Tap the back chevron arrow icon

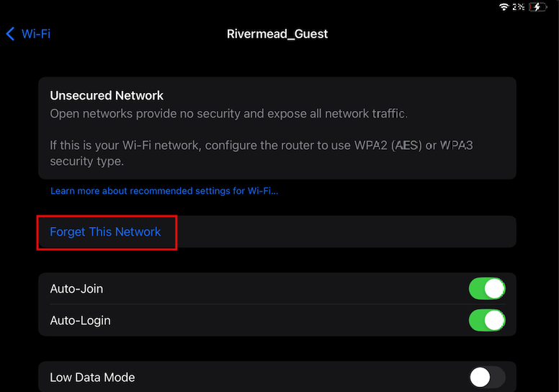coord(10,34)
